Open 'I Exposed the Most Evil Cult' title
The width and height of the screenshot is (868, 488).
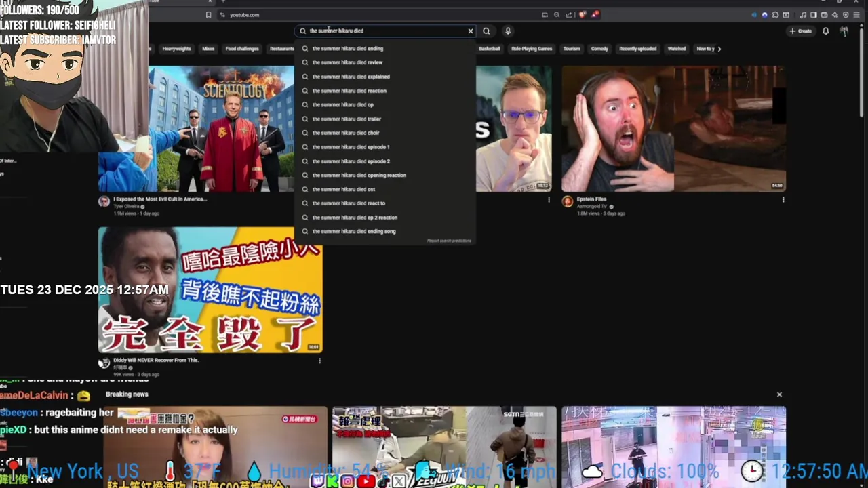tap(160, 199)
